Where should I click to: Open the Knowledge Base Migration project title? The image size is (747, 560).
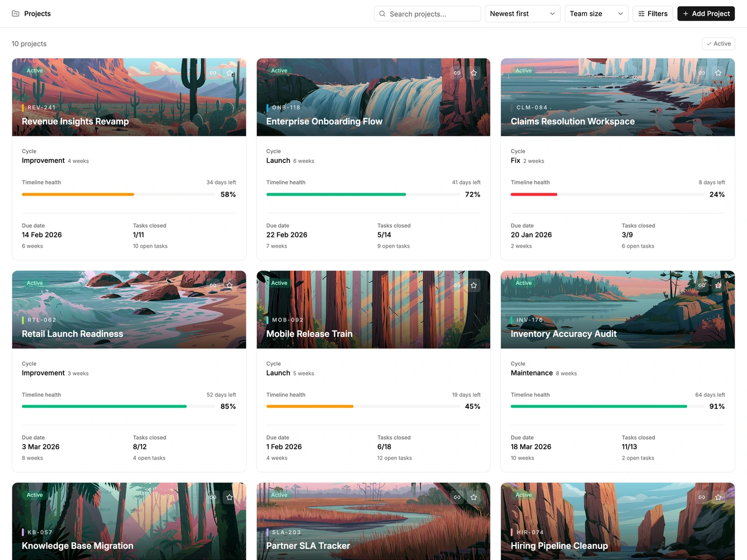[x=78, y=545]
